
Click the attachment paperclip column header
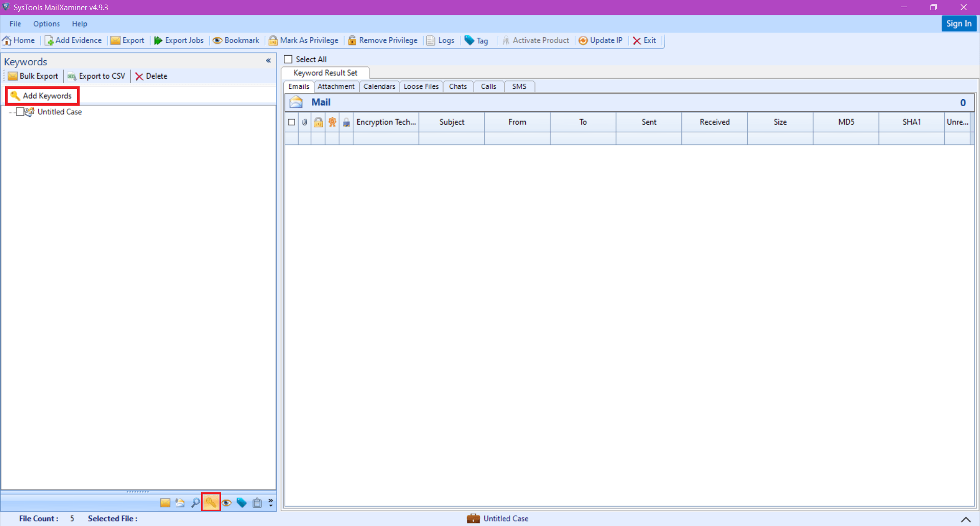(305, 122)
